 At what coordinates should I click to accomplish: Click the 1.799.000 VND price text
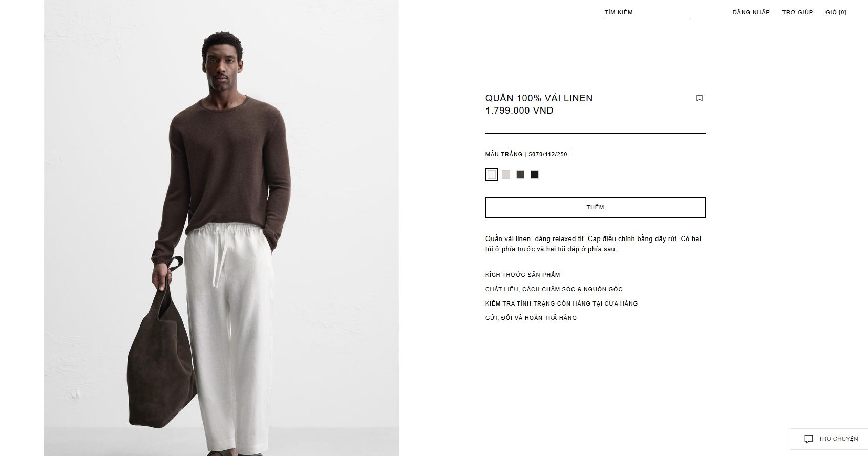click(x=519, y=111)
